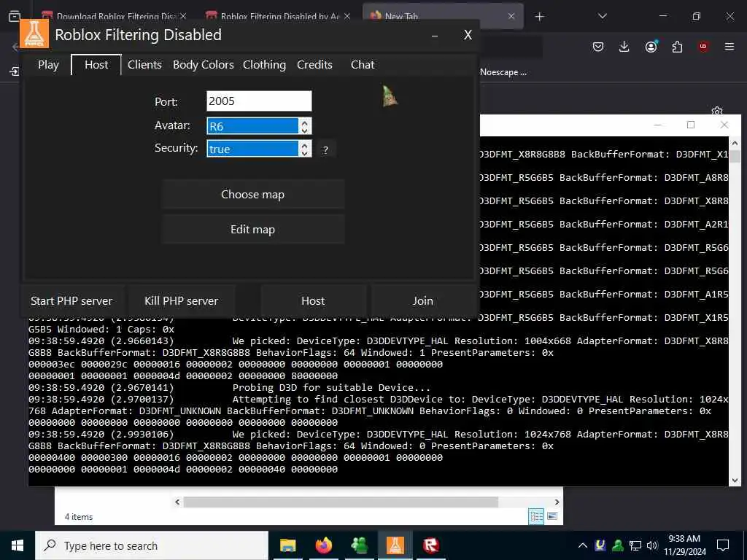Click the new tab settings gear icon

coord(717,111)
